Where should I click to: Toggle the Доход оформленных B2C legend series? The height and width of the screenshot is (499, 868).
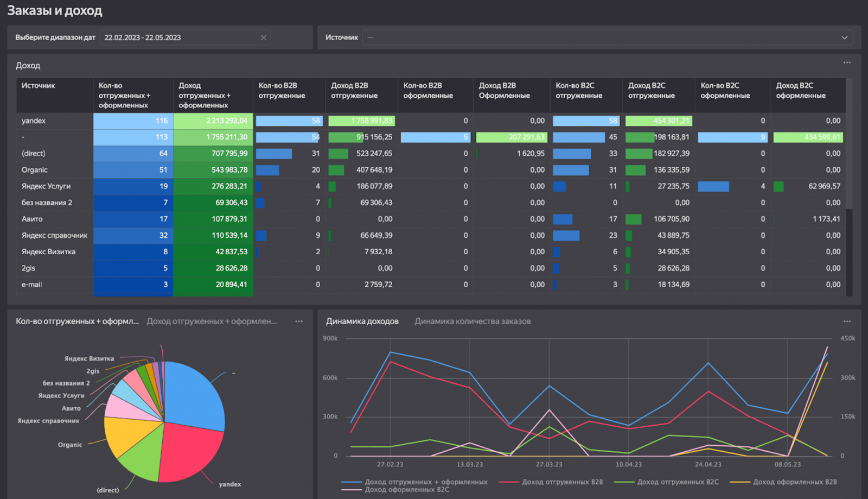(407, 489)
